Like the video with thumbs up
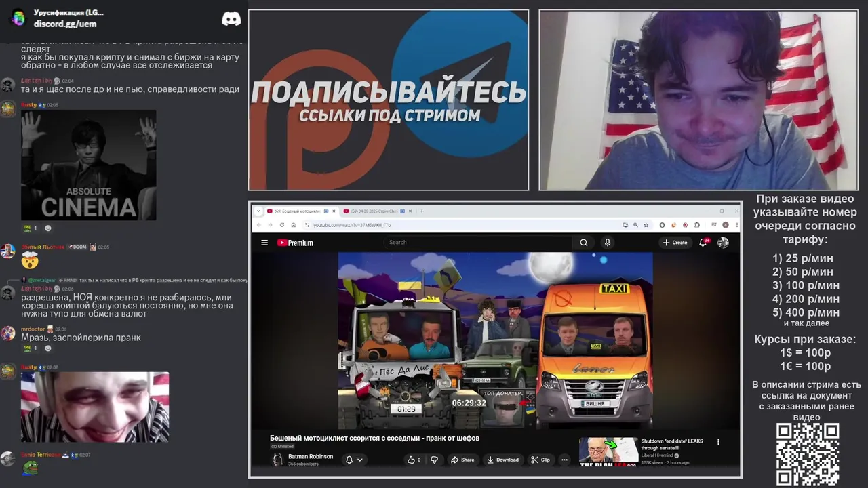This screenshot has height=488, width=868. [x=414, y=460]
